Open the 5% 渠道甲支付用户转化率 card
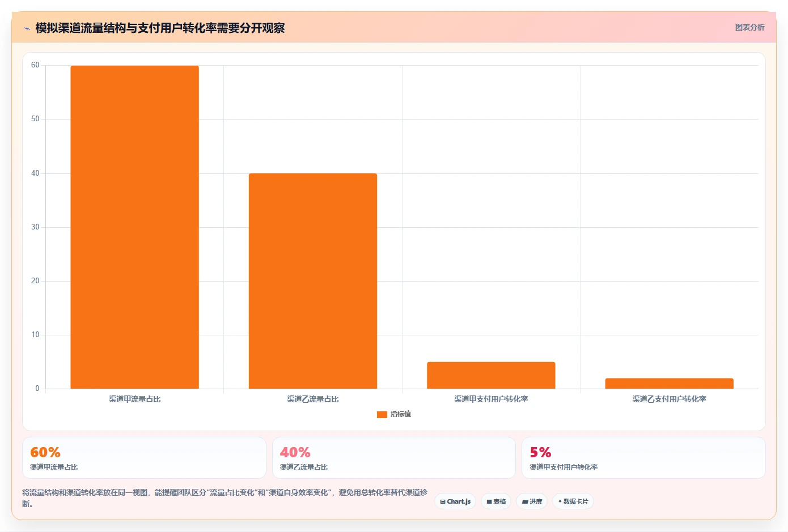This screenshot has height=532, width=788. click(643, 458)
